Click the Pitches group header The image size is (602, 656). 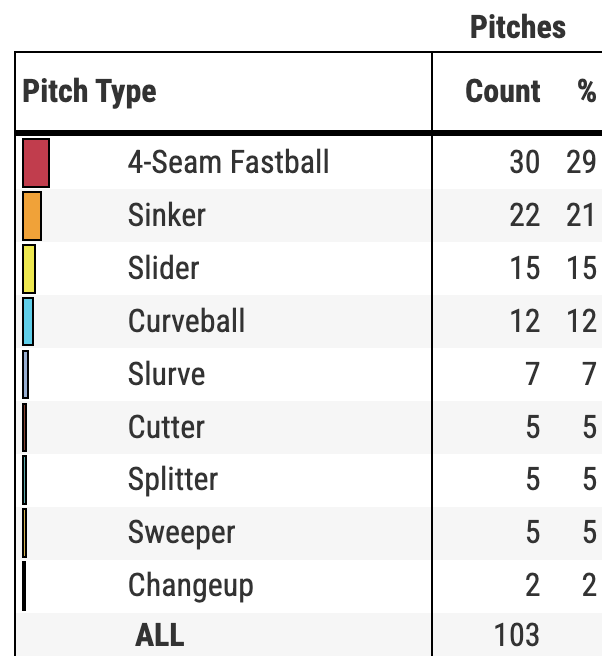517,27
